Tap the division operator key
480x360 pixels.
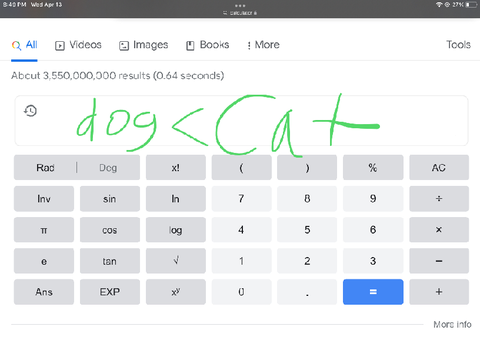pyautogui.click(x=439, y=199)
